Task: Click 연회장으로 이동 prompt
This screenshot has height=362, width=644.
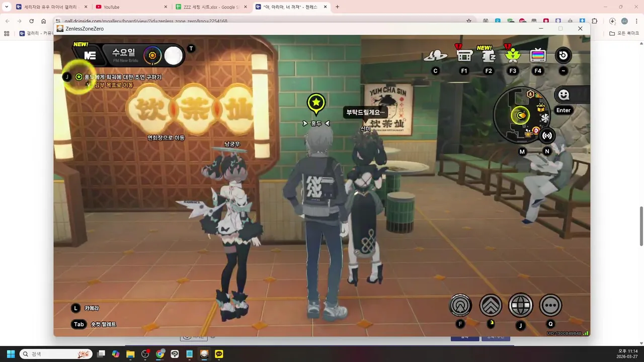Action: coord(166,138)
